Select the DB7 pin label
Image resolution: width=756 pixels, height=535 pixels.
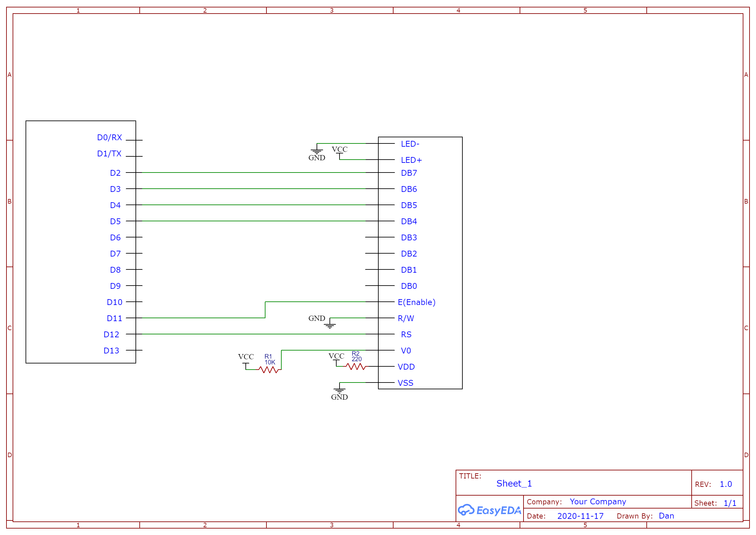point(409,173)
